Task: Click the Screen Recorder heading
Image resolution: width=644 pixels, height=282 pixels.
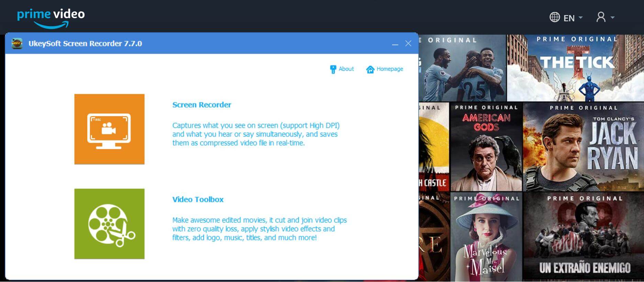Action: [x=202, y=105]
